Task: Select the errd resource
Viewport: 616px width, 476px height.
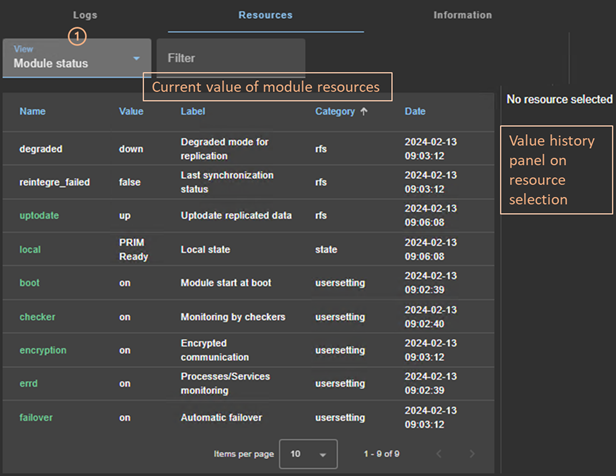Action: (29, 383)
